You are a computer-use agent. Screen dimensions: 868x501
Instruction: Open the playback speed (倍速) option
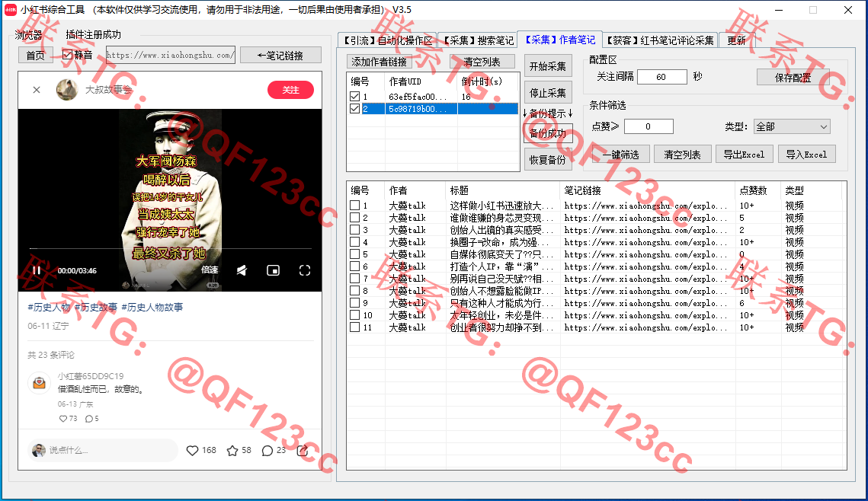tap(210, 270)
